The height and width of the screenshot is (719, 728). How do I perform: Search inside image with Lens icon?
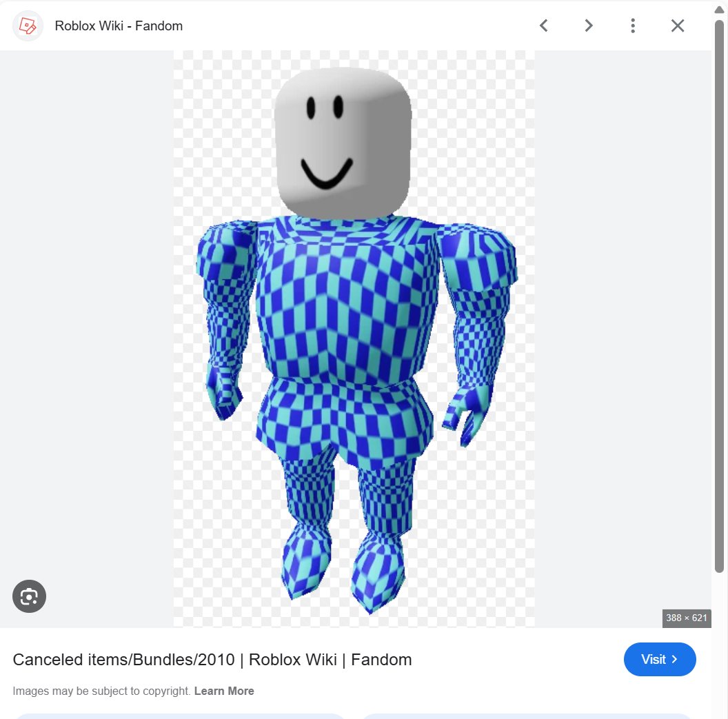pos(29,596)
